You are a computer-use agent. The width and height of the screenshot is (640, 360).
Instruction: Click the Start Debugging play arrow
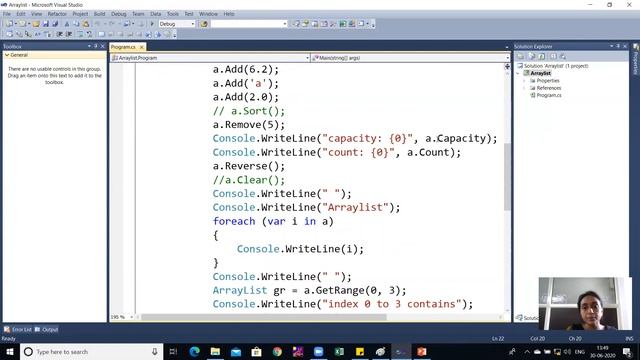coord(152,24)
